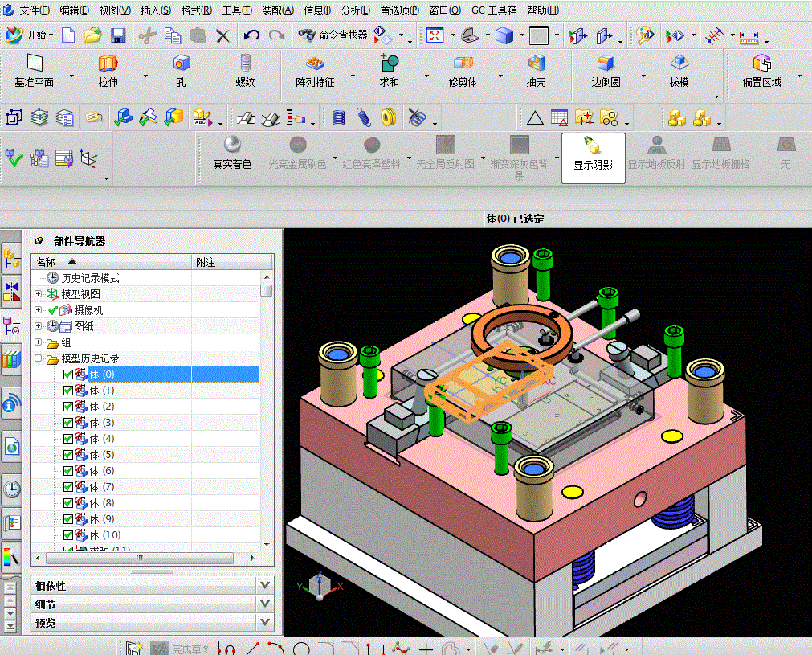This screenshot has height=655, width=812.
Task: Select the 体 (4) tree row
Action: [145, 438]
